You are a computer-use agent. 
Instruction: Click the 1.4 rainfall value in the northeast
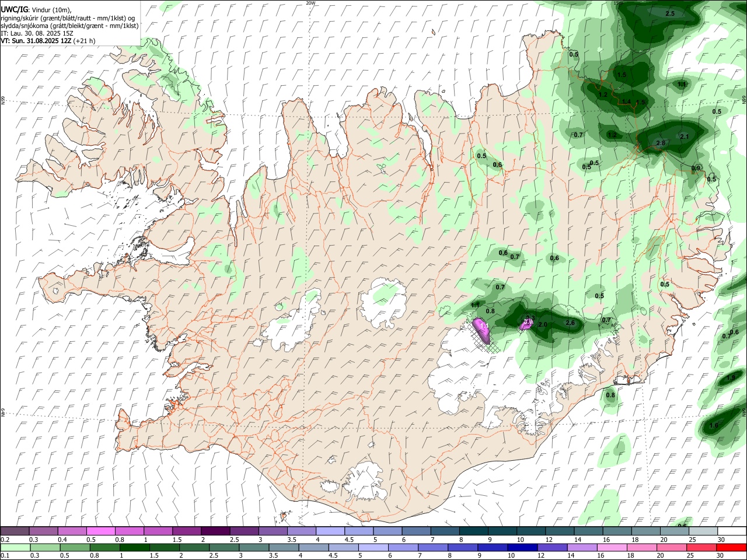(626, 101)
